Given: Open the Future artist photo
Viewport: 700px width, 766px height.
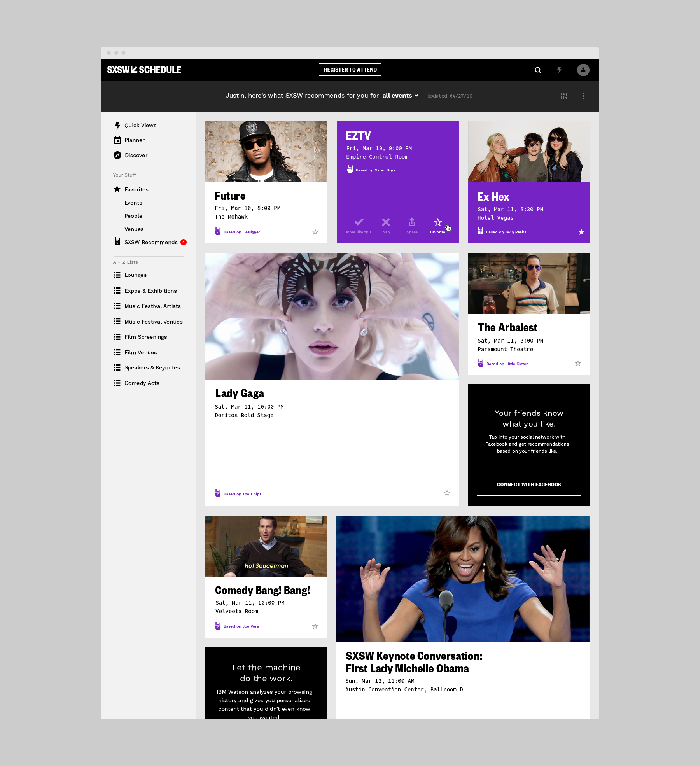Looking at the screenshot, I should pyautogui.click(x=266, y=152).
